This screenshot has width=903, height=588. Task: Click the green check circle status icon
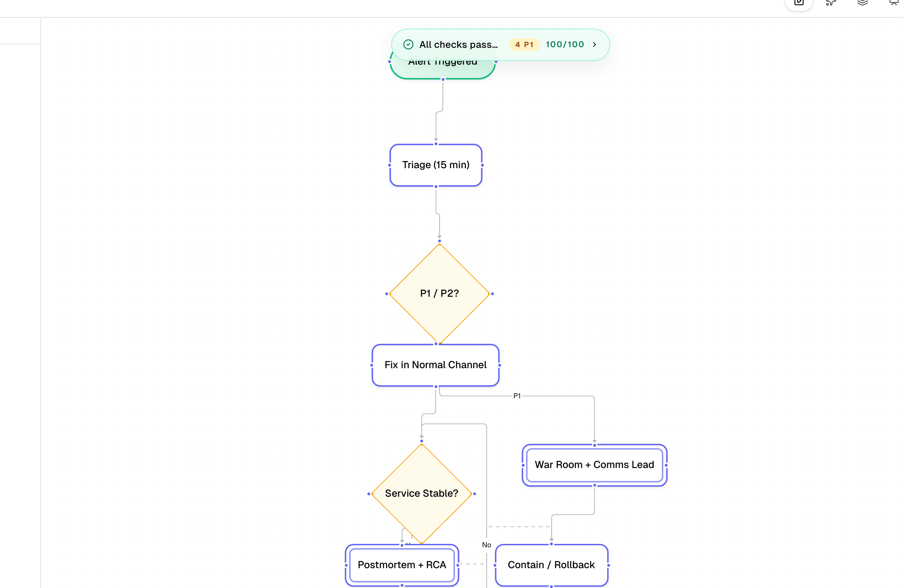[408, 44]
